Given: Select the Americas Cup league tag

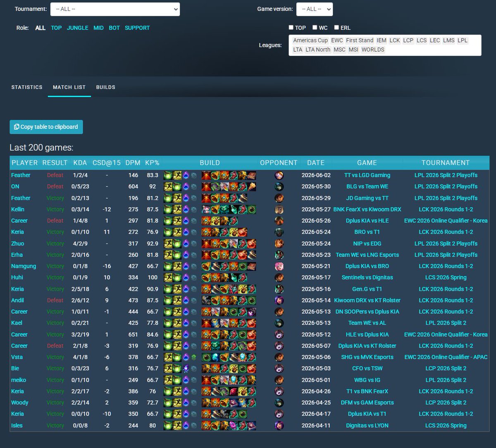Looking at the screenshot, I should [x=310, y=41].
